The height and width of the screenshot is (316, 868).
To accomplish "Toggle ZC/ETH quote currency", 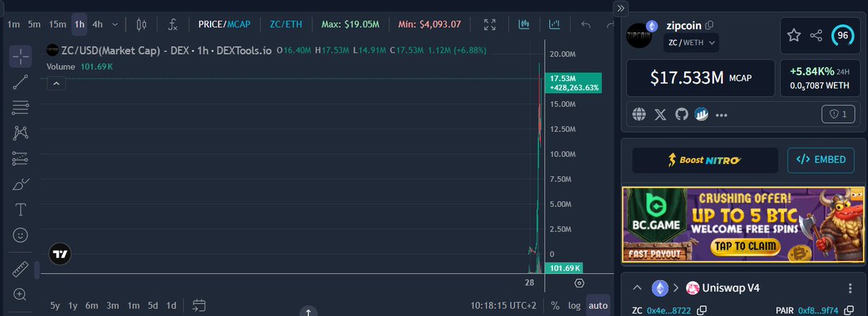I will pos(285,25).
